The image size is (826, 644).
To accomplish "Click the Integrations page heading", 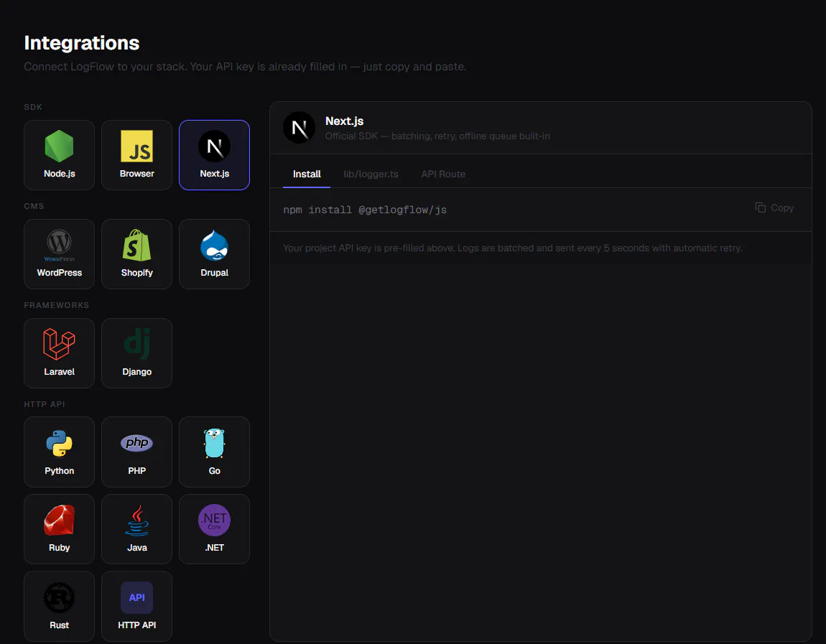I will 82,42.
